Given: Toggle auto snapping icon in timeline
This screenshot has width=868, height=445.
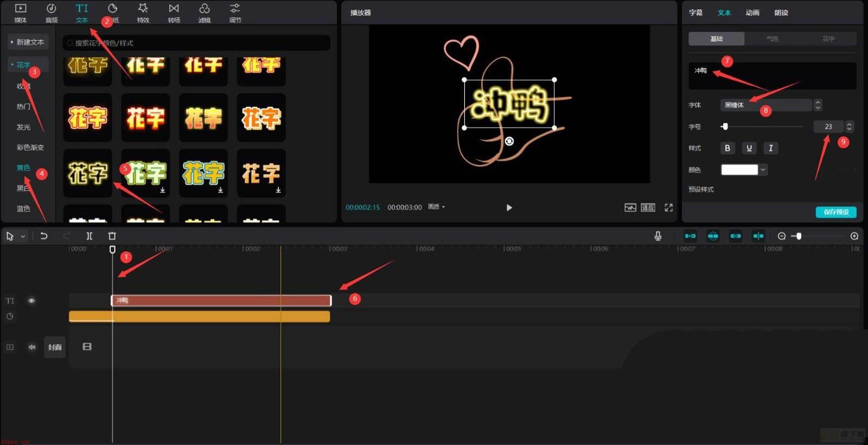Looking at the screenshot, I should pos(713,236).
